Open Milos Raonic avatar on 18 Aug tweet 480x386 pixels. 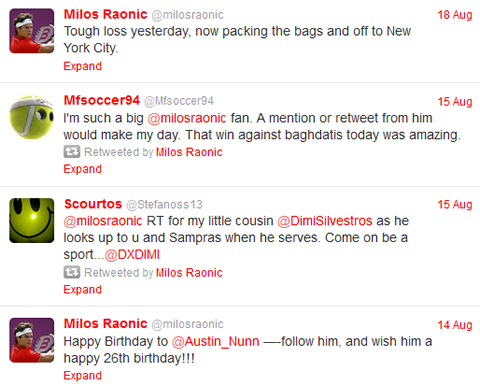pos(32,31)
